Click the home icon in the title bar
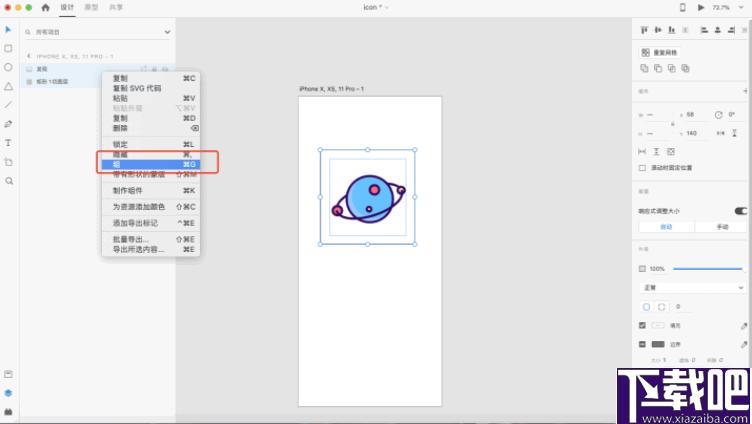752x424 pixels. 45,7
